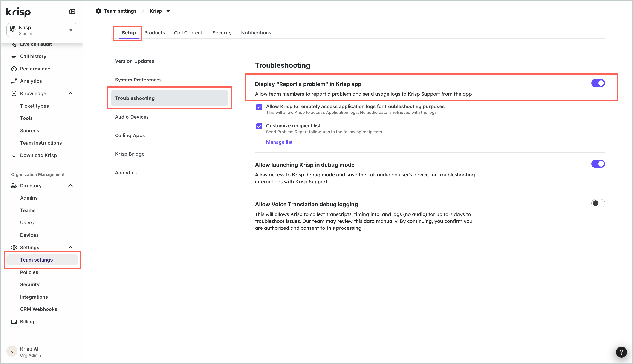
Task: Open the Krisp 8 users workspace dropdown
Action: [42, 30]
